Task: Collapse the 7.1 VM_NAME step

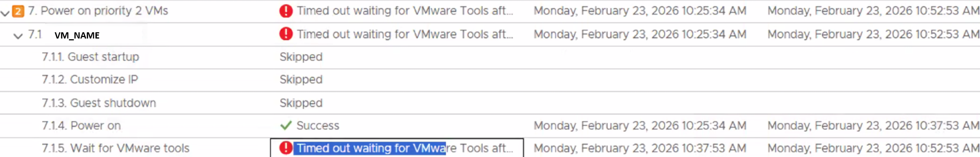Action: coord(18,36)
